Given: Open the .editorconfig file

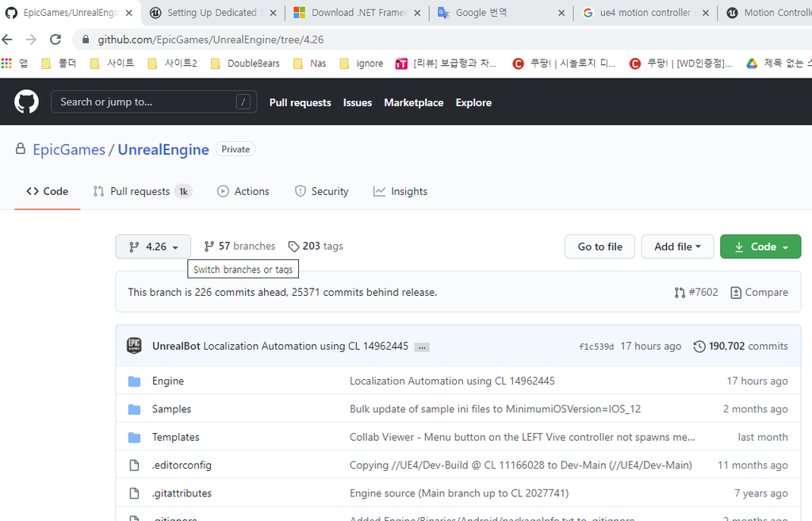Looking at the screenshot, I should [182, 465].
